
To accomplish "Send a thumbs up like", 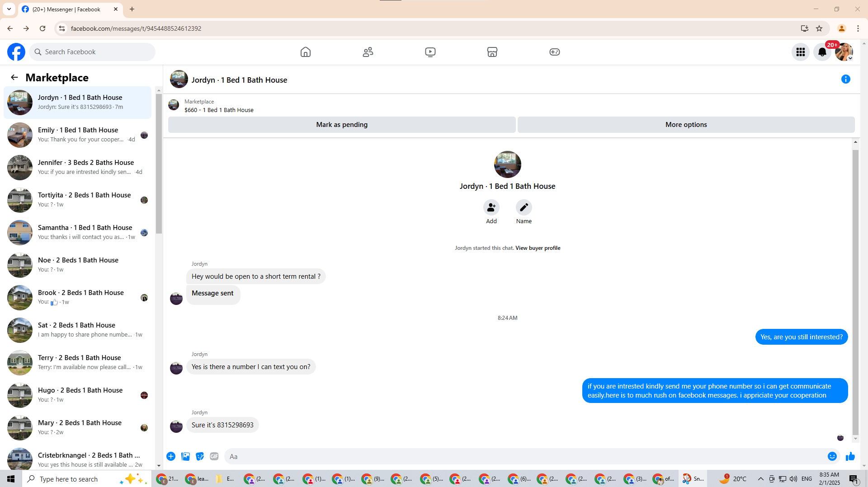I will click(850, 456).
